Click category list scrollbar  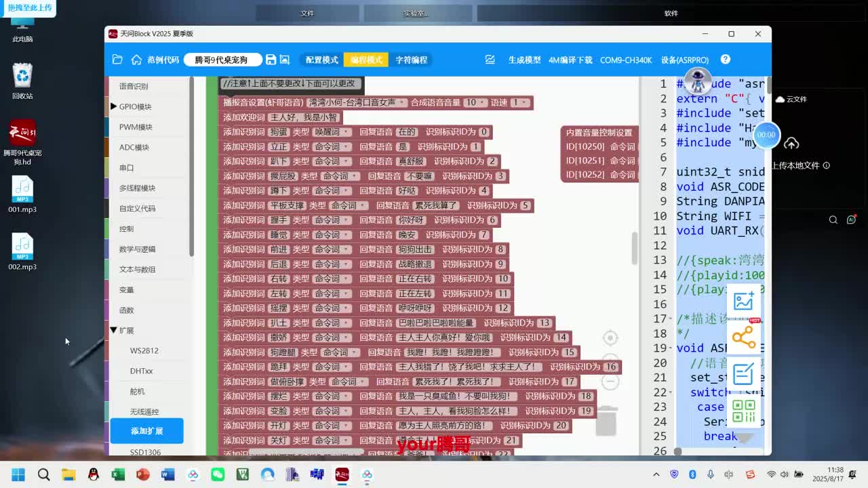point(191,166)
